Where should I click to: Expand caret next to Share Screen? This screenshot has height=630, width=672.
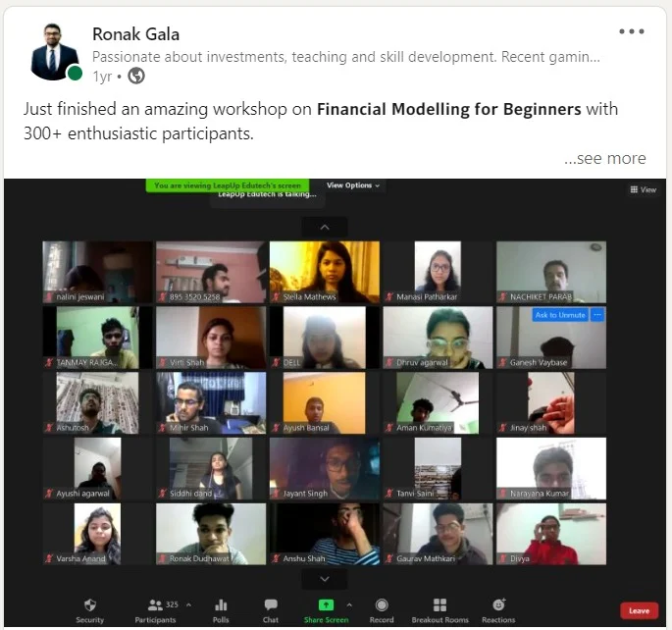pyautogui.click(x=349, y=604)
